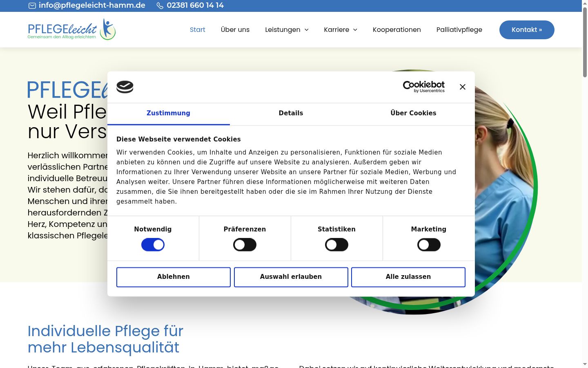
Task: Toggle the Notwendig cookie switch
Action: click(x=153, y=245)
